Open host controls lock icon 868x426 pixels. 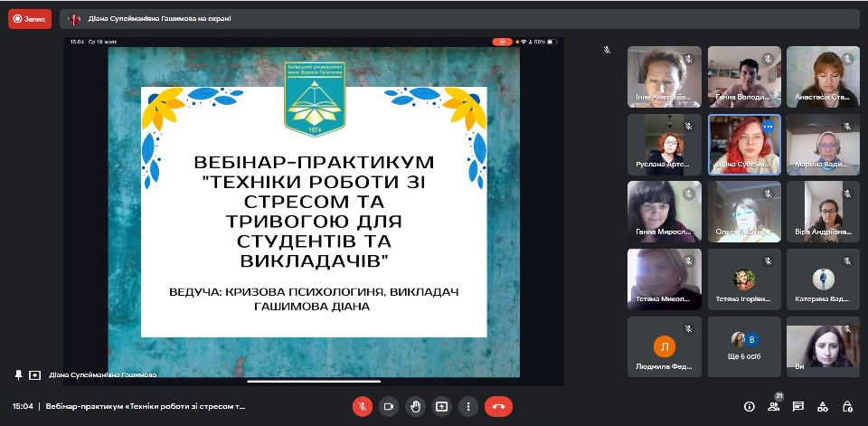(847, 407)
